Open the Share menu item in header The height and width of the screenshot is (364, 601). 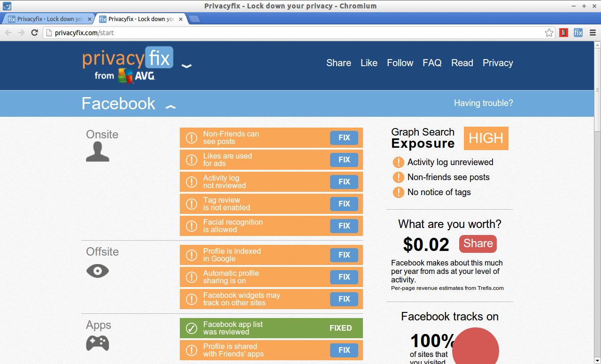point(339,63)
